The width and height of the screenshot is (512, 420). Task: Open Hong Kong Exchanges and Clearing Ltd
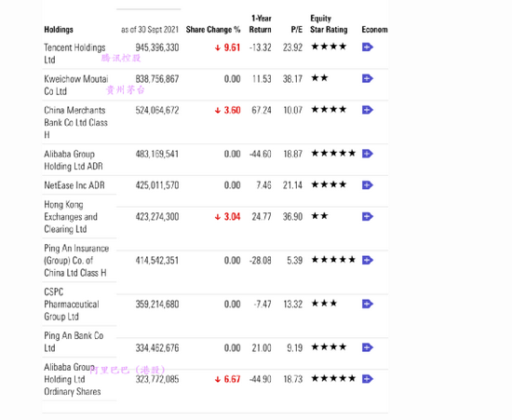71,217
